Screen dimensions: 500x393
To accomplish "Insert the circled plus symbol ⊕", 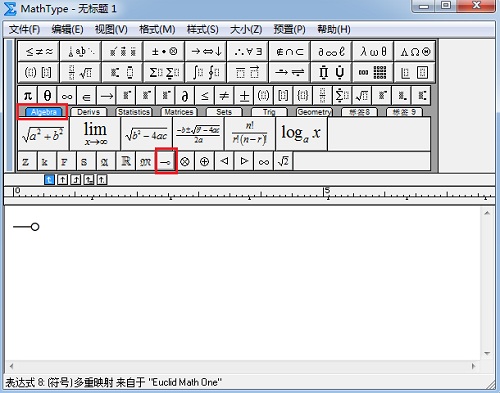I will [x=205, y=161].
